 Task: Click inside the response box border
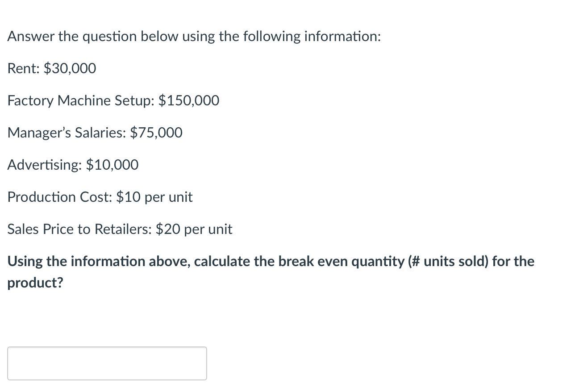(x=107, y=363)
